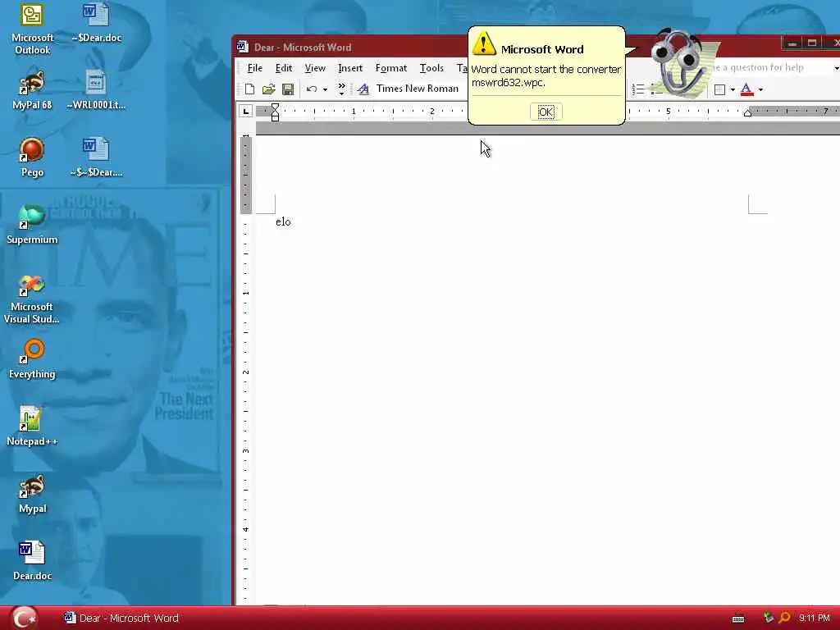Open the Edit menu
840x630 pixels.
point(283,68)
